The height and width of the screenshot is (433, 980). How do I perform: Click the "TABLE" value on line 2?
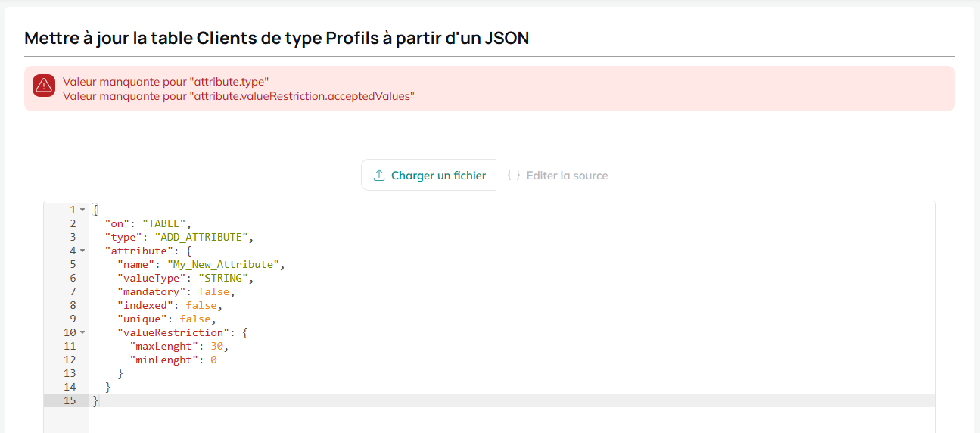click(164, 223)
